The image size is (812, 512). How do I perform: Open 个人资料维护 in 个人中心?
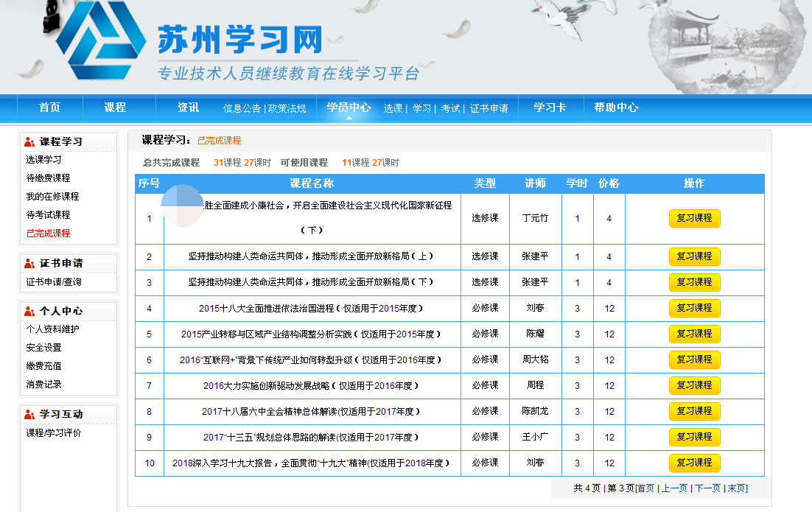coord(52,329)
